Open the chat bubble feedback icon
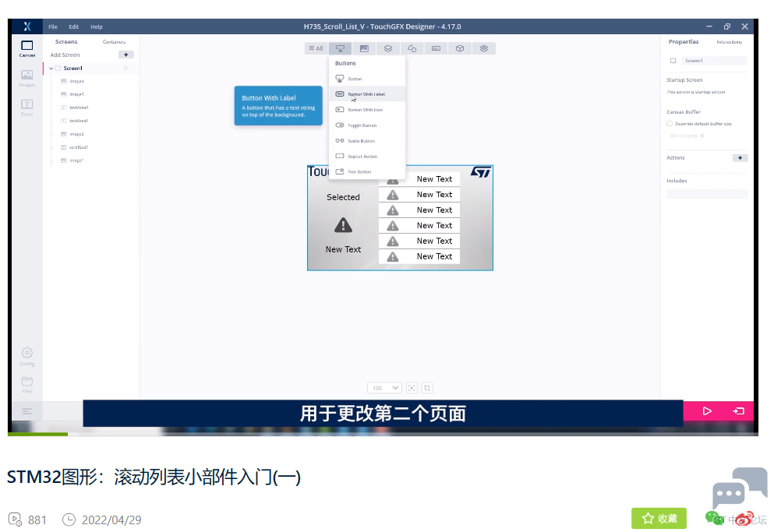The height and width of the screenshot is (532, 774). click(740, 488)
